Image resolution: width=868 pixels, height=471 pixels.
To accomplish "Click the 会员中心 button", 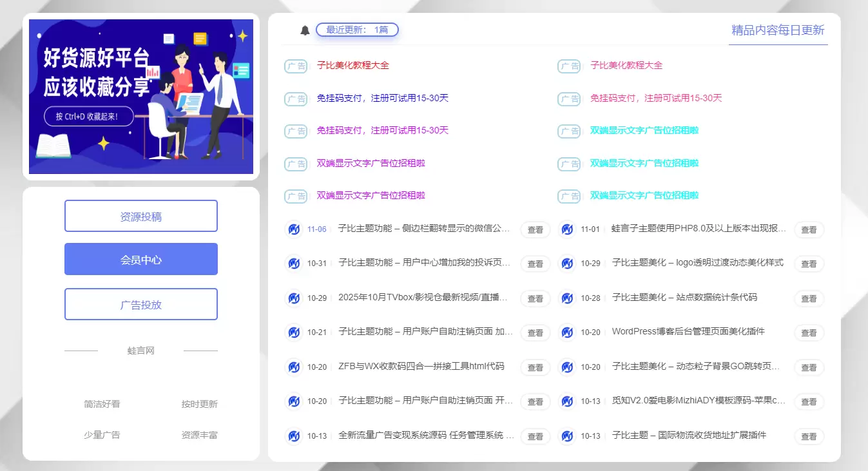I will 140,259.
